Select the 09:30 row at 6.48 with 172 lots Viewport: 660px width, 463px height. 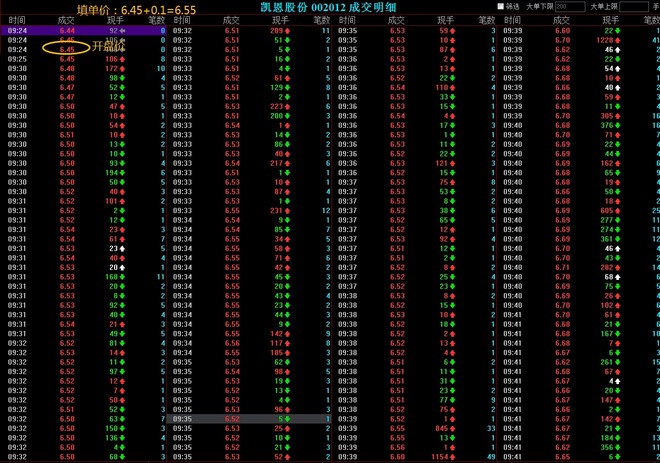[x=83, y=69]
